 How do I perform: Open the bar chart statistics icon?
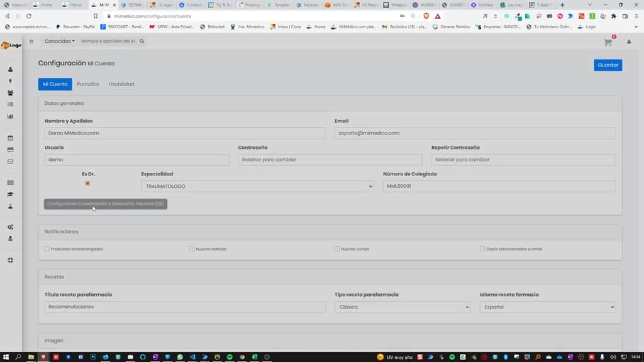click(10, 116)
